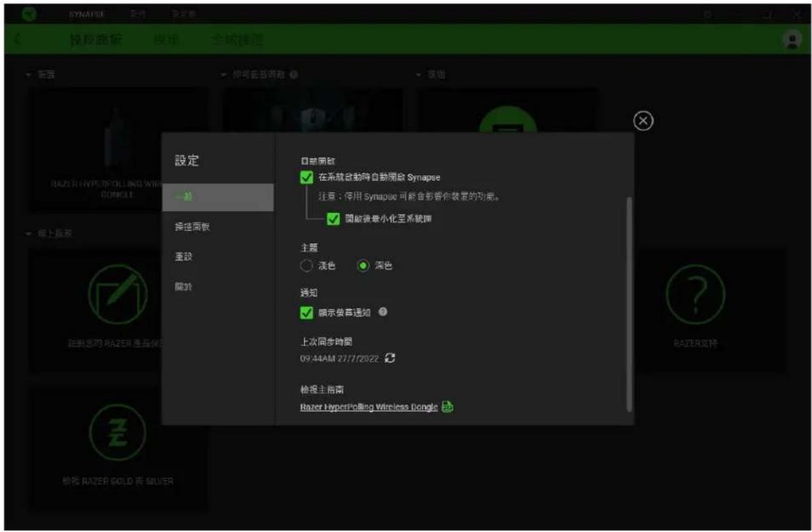Toggle the 顯示螢幕通知 notification checkbox
This screenshot has height=532, width=812.
[x=307, y=313]
